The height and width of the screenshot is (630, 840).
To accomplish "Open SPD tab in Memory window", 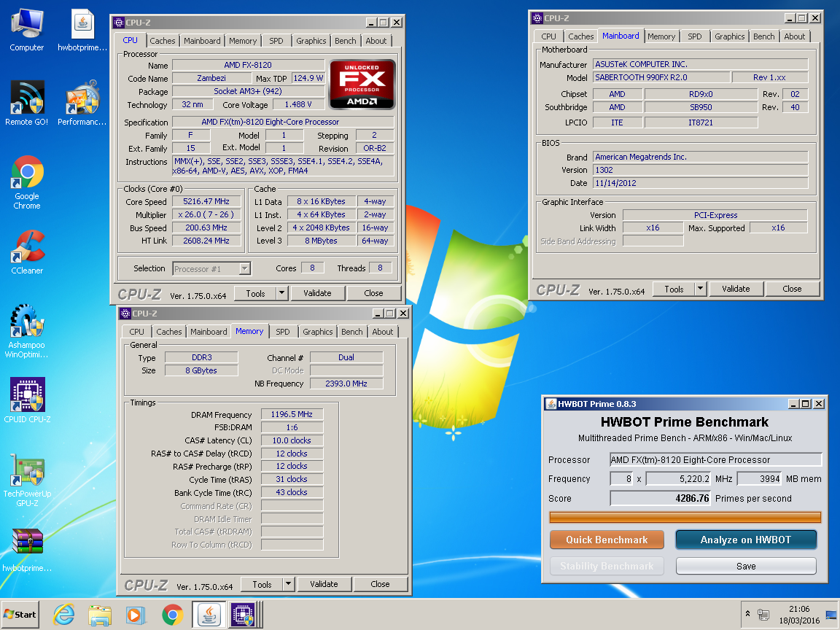I will (x=283, y=332).
